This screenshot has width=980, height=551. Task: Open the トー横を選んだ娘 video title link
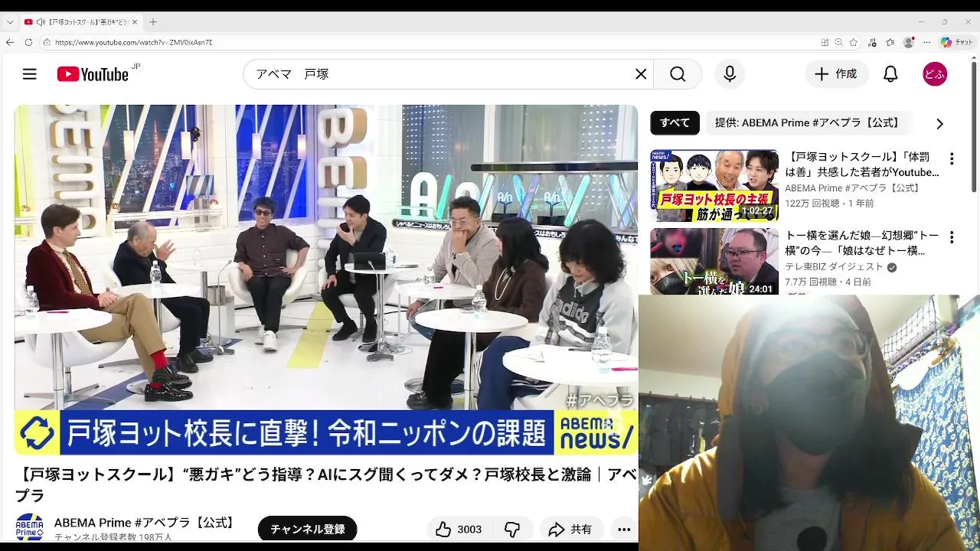coord(862,243)
